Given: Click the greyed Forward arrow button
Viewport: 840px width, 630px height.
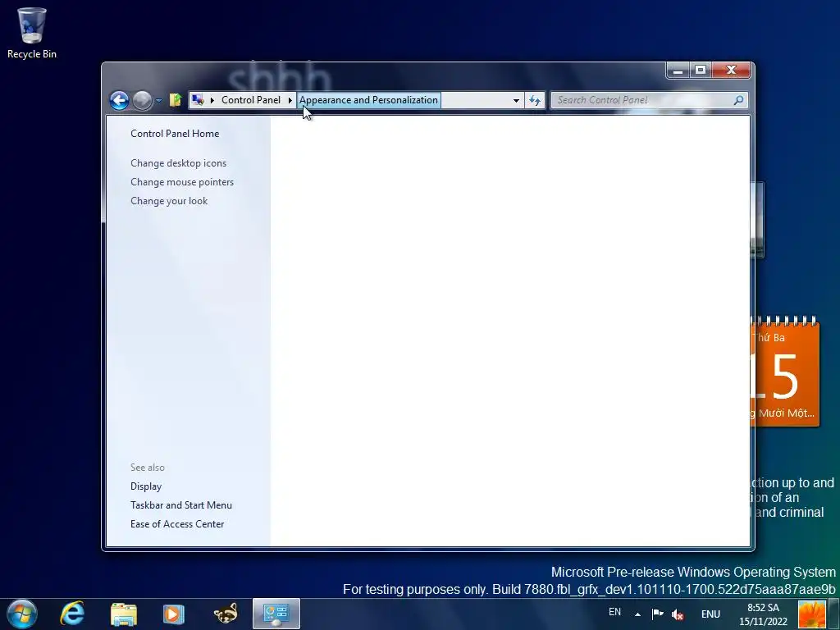Looking at the screenshot, I should coord(142,100).
